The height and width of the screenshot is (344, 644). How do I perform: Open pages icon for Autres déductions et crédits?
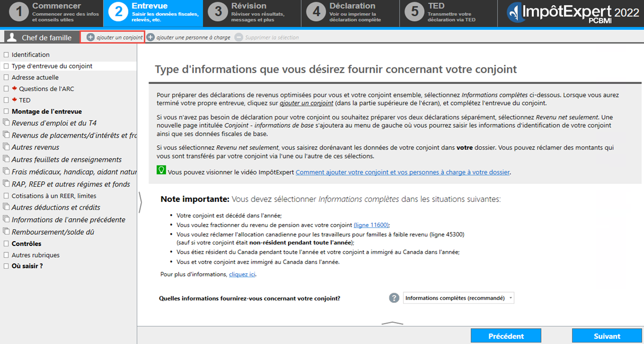tap(6, 207)
